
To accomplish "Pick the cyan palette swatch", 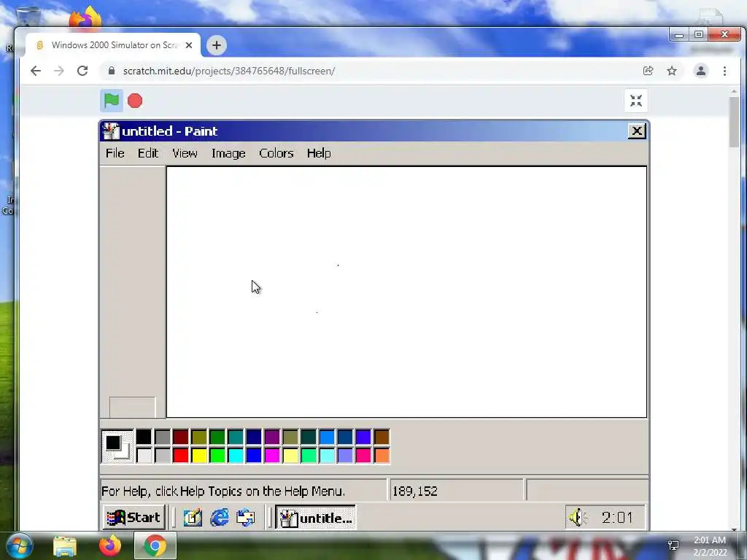I will point(236,455).
